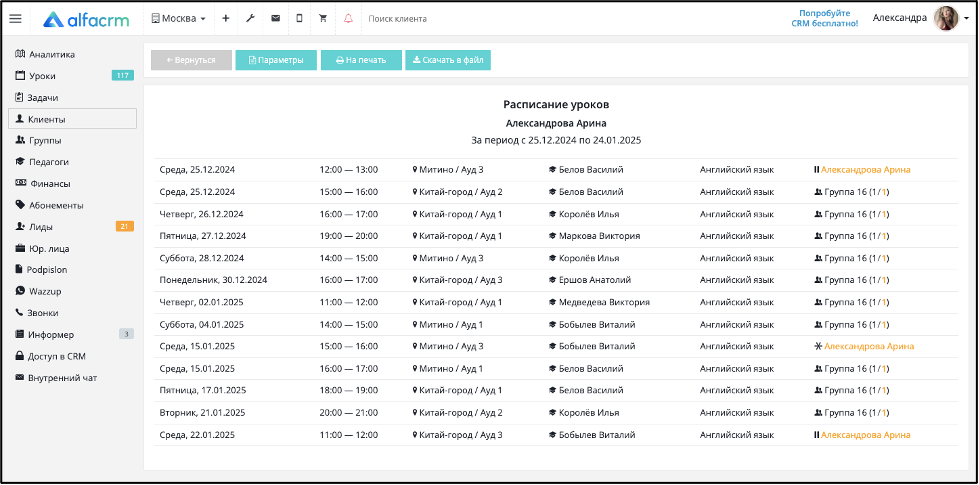Click the Вернуться button
979x485 pixels.
pos(191,61)
